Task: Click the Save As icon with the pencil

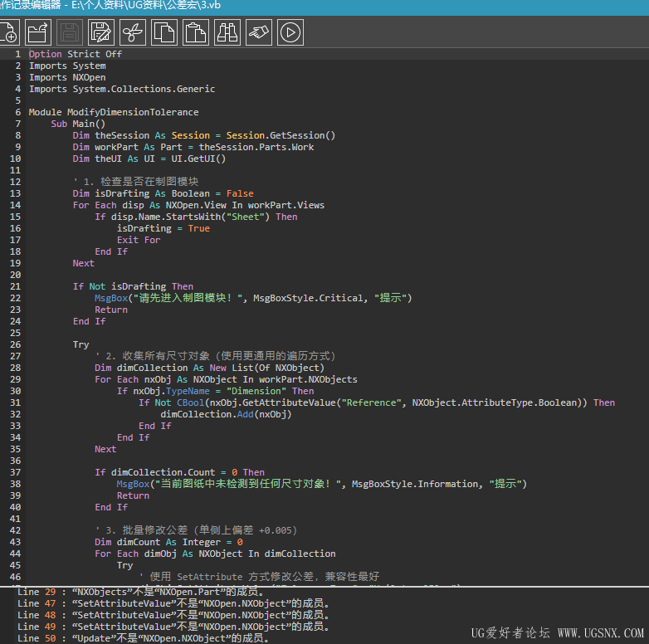Action: point(101,32)
